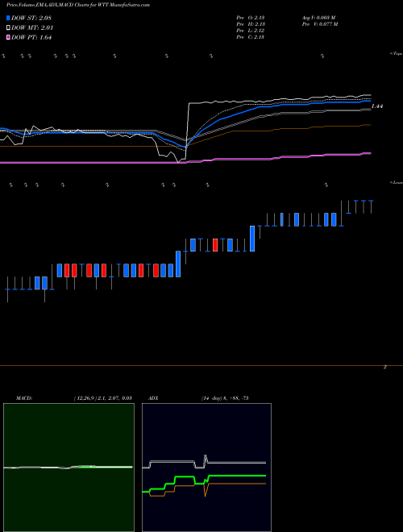
Task: Click the 'Pre H: 2.13' value
Action: pos(251,24)
